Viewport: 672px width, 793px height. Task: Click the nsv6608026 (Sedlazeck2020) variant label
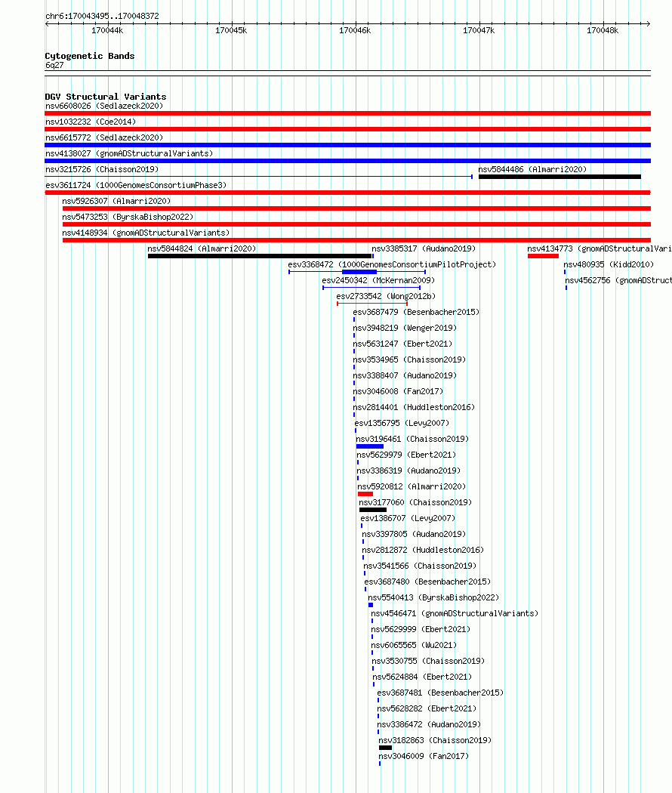click(x=104, y=106)
